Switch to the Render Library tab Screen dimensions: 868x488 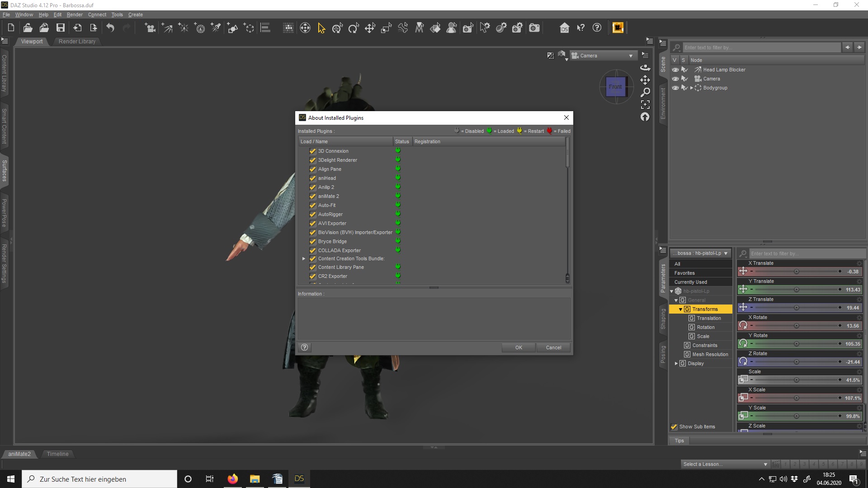coord(77,41)
